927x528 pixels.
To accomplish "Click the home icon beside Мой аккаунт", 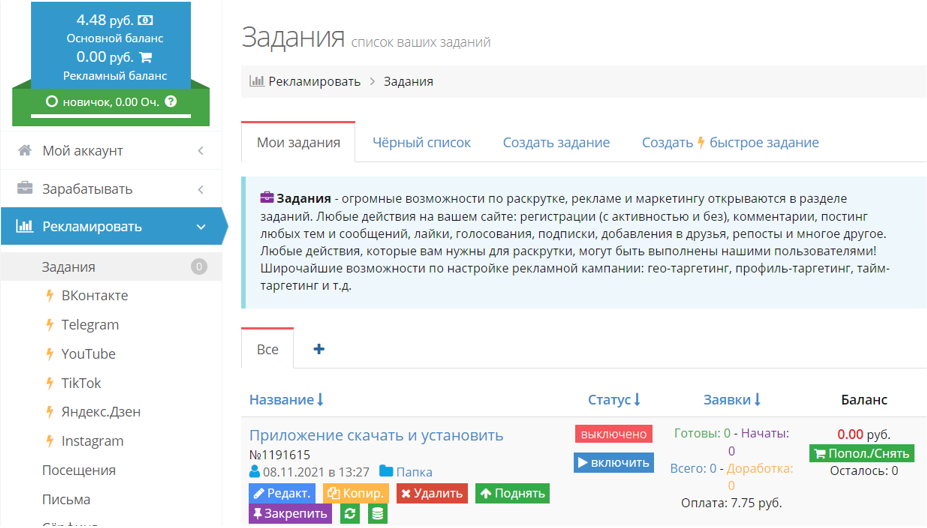I will 25,150.
